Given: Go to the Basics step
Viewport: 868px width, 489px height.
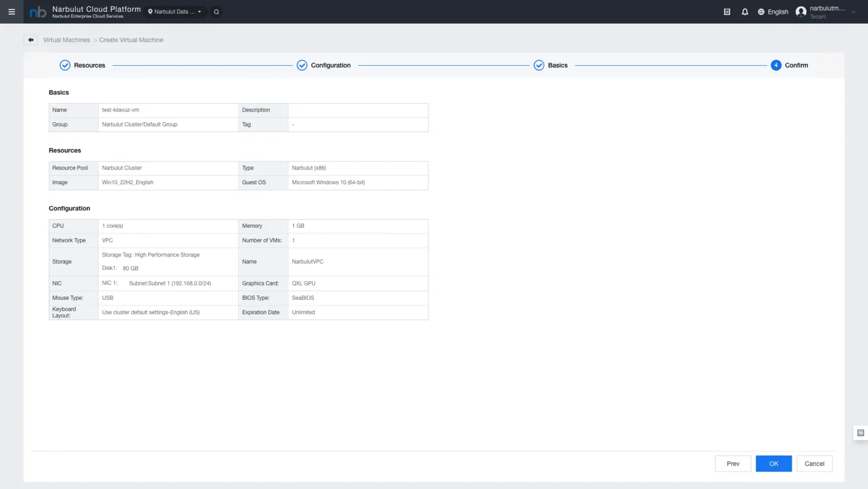Looking at the screenshot, I should pyautogui.click(x=551, y=65).
